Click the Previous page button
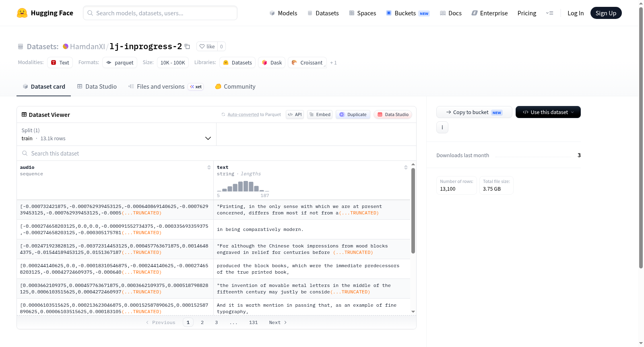 click(x=161, y=322)
